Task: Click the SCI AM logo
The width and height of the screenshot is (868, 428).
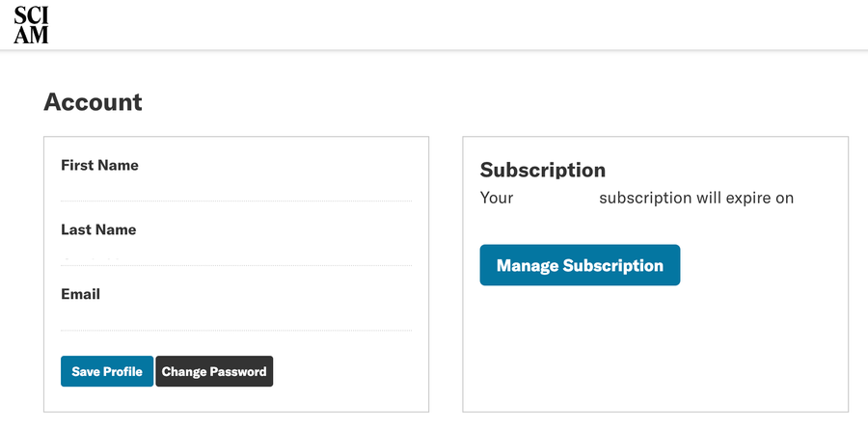Action: pos(31,24)
